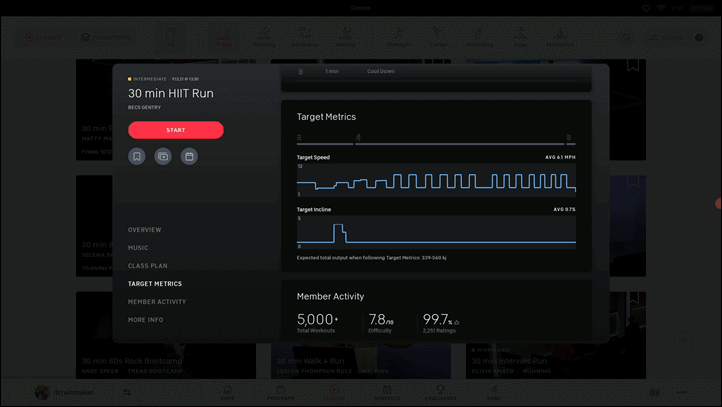
Task: Click the info icon beside Filters
Action: pyautogui.click(x=699, y=37)
